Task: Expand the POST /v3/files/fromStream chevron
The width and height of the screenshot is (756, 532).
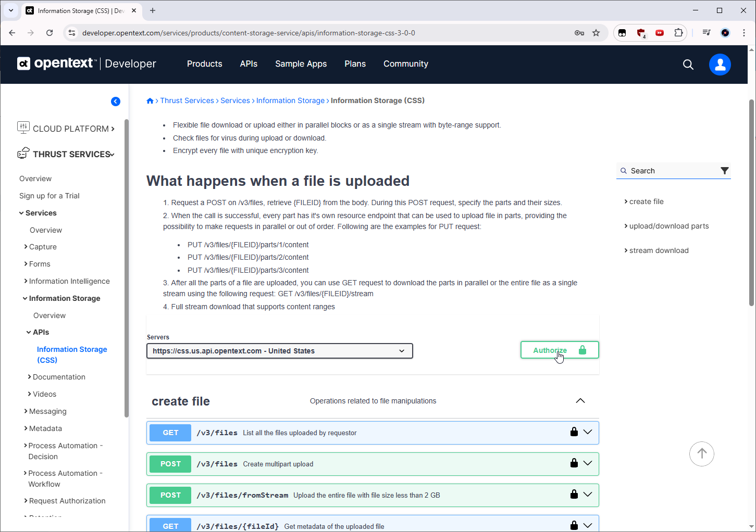Action: [588, 495]
